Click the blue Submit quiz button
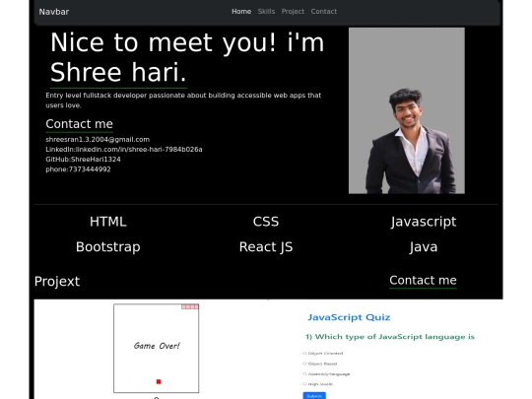 point(314,396)
